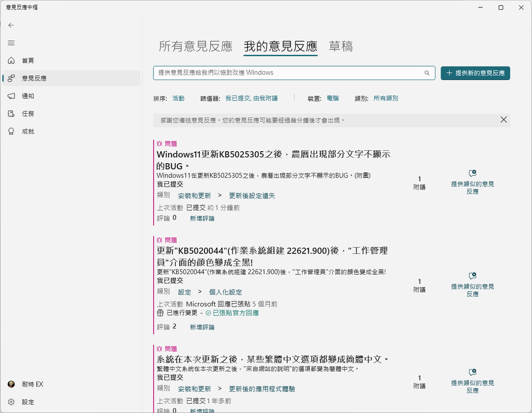Maximize the 意見反應中樞 window
Screen dimensions: 532x413
pos(501,7)
